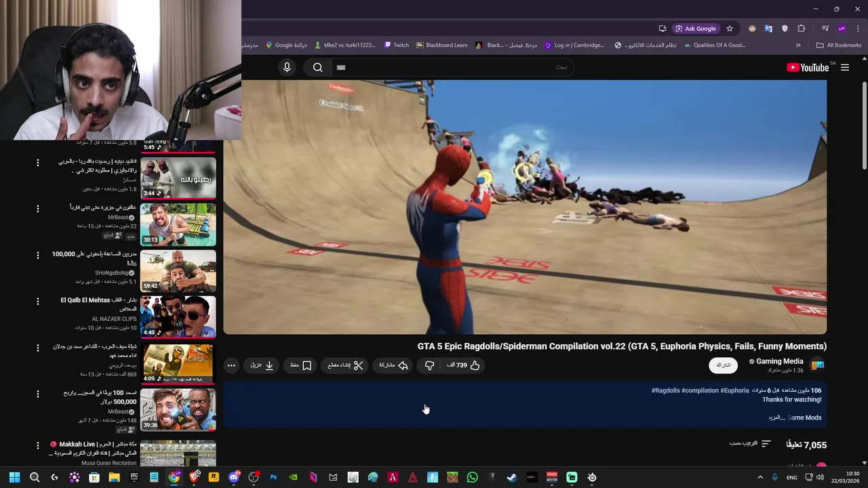Open the three-dot more actions under video
This screenshot has height=488, width=868.
click(231, 365)
